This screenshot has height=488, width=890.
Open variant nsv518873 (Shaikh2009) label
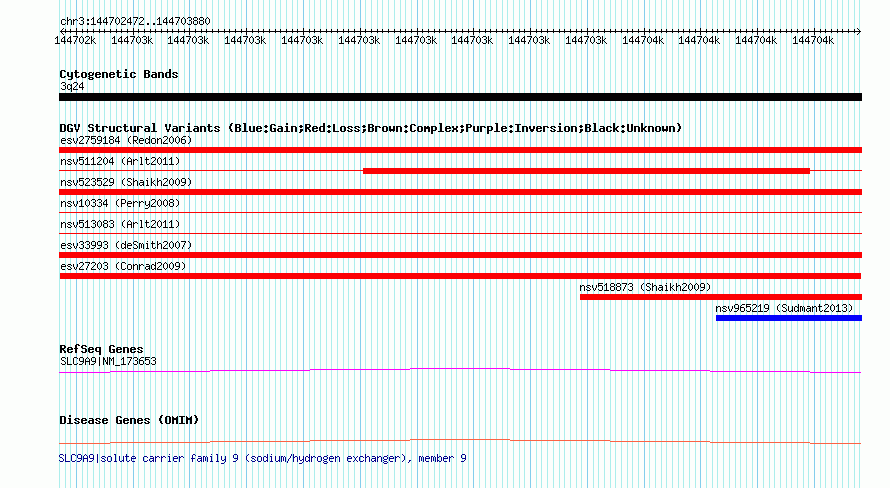pos(645,287)
